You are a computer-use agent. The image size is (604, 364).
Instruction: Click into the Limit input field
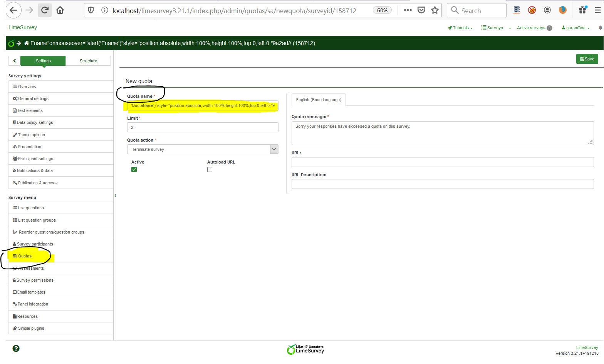(x=203, y=127)
